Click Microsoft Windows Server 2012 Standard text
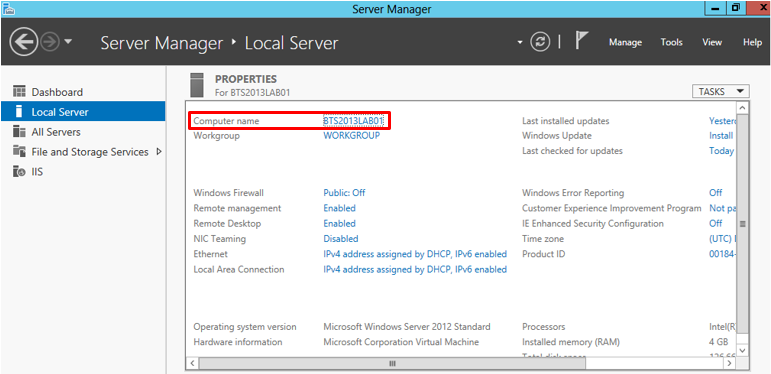771x374 pixels. [x=407, y=326]
